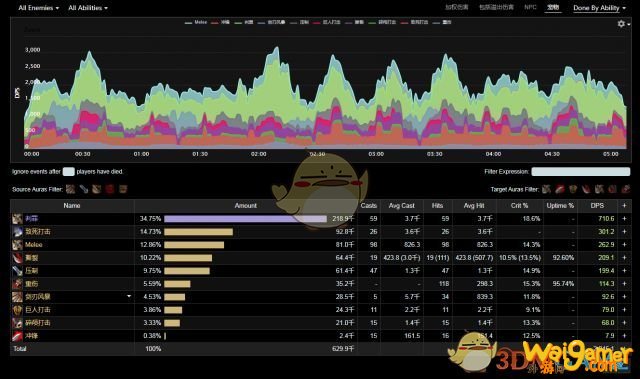Sort table by the Name column
This screenshot has height=379, width=640.
pyautogui.click(x=72, y=206)
